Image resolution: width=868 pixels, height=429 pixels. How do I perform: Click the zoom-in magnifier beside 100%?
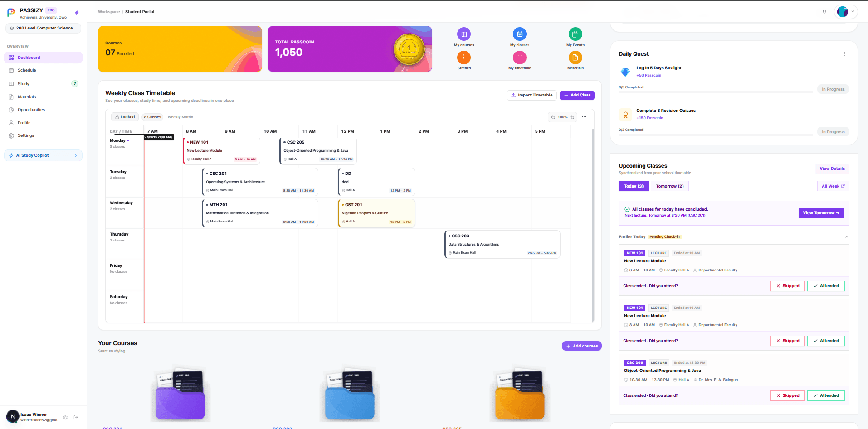tap(572, 117)
